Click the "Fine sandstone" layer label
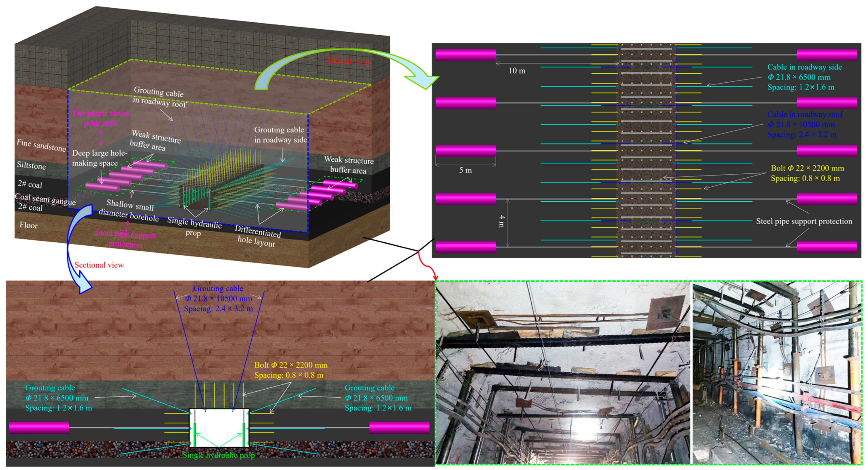This screenshot has height=470, width=868. click(x=41, y=145)
